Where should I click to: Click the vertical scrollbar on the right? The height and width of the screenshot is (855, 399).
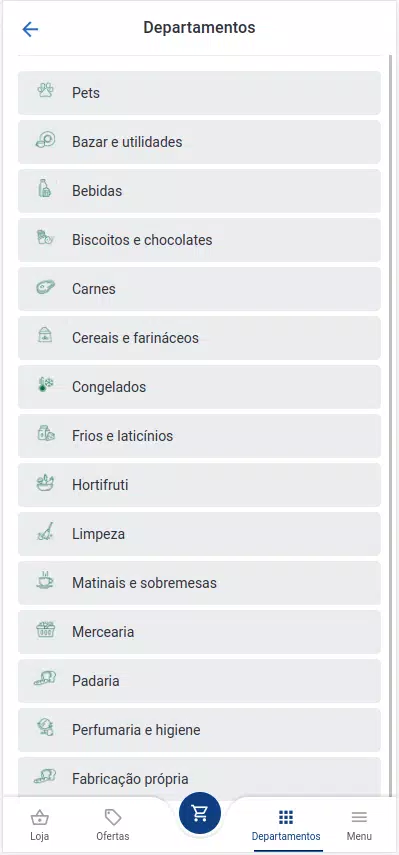click(x=390, y=425)
